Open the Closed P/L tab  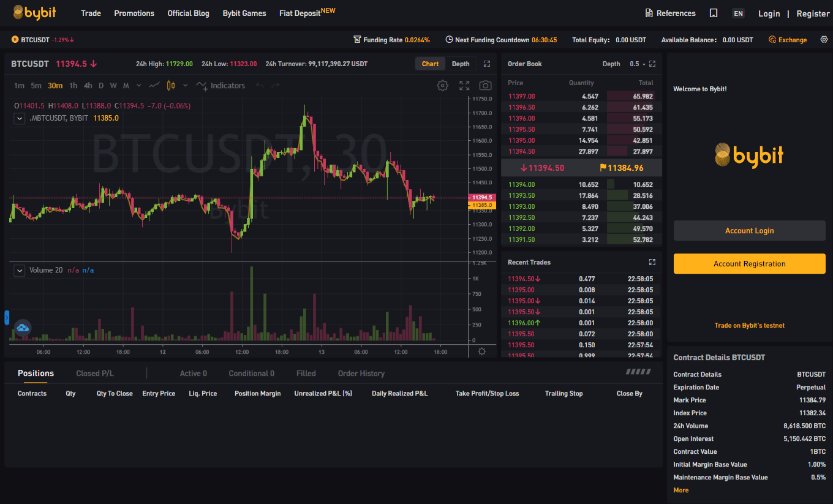pos(95,374)
